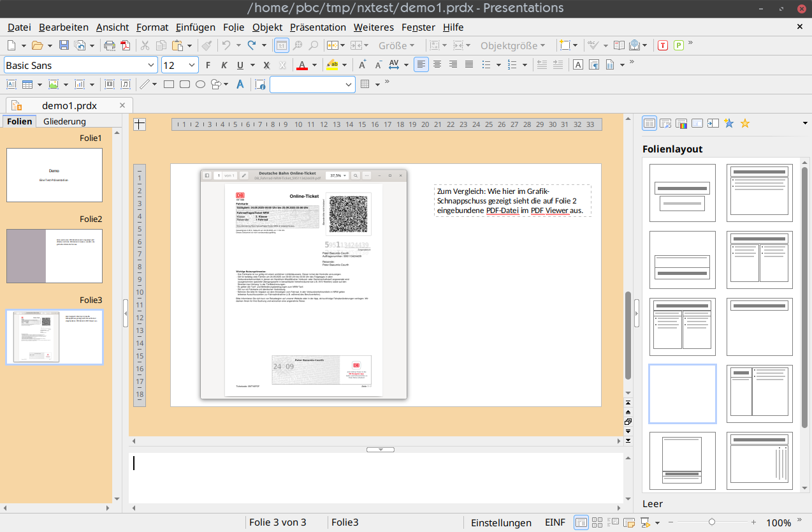
Task: Select the ellipse shape tool
Action: (x=200, y=84)
